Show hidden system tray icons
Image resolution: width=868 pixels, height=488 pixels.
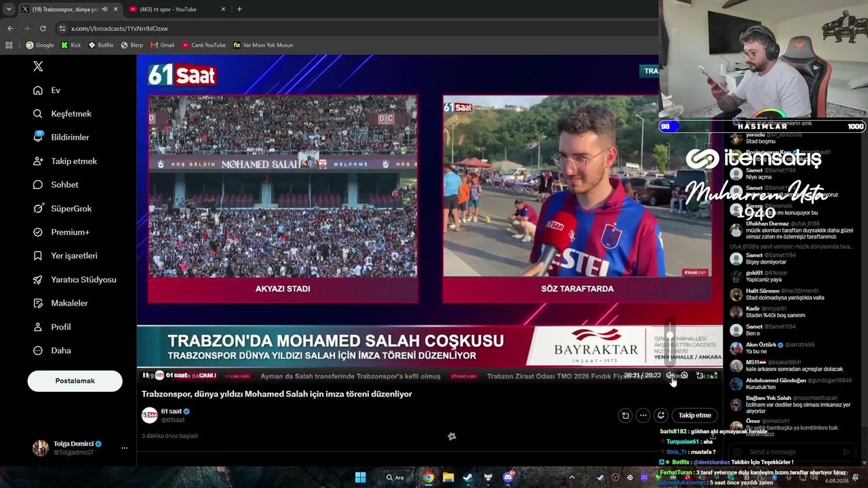tap(572, 477)
